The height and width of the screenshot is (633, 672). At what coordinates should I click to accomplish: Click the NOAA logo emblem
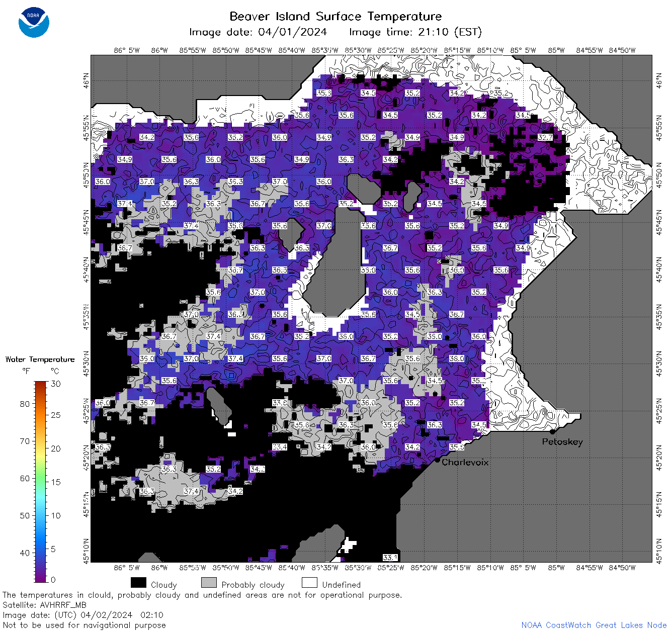click(x=34, y=22)
